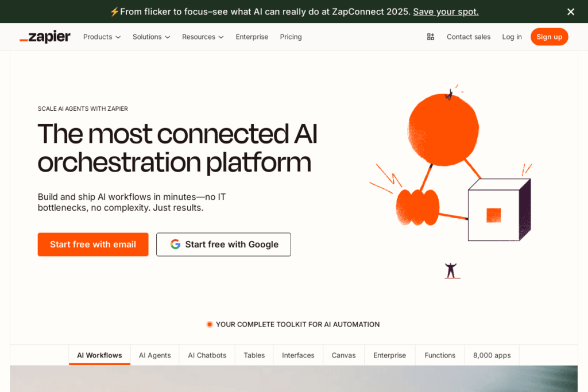Open the Solutions dropdown
The height and width of the screenshot is (392, 588).
[151, 37]
